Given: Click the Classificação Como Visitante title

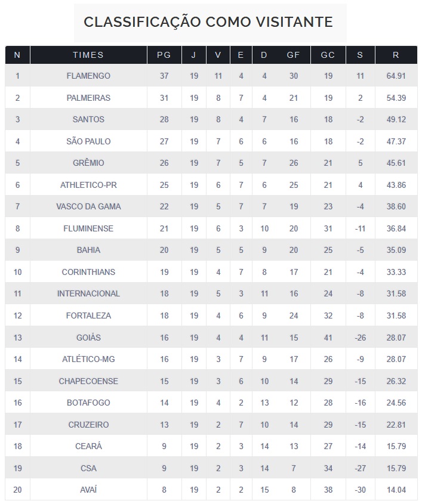Looking at the screenshot, I should 208,22.
